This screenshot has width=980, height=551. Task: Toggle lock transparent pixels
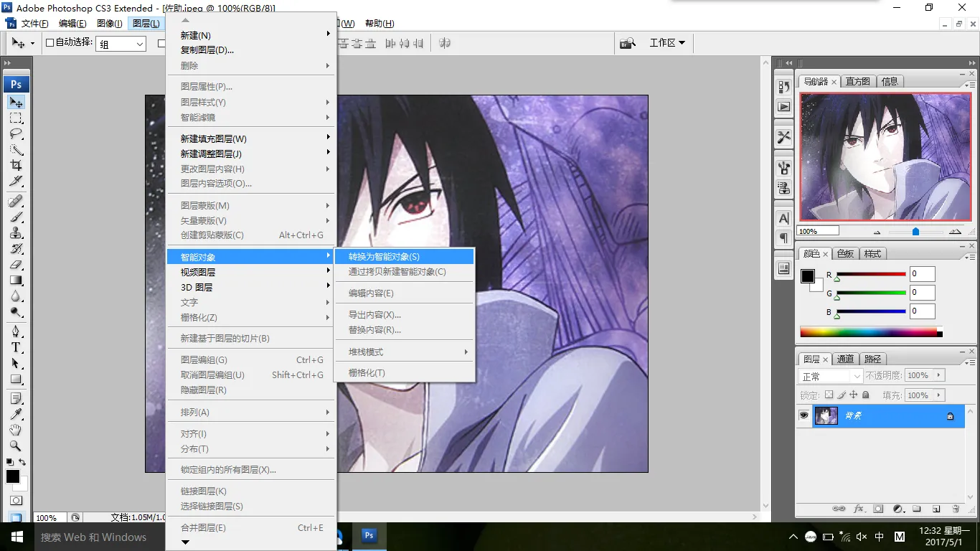click(829, 395)
